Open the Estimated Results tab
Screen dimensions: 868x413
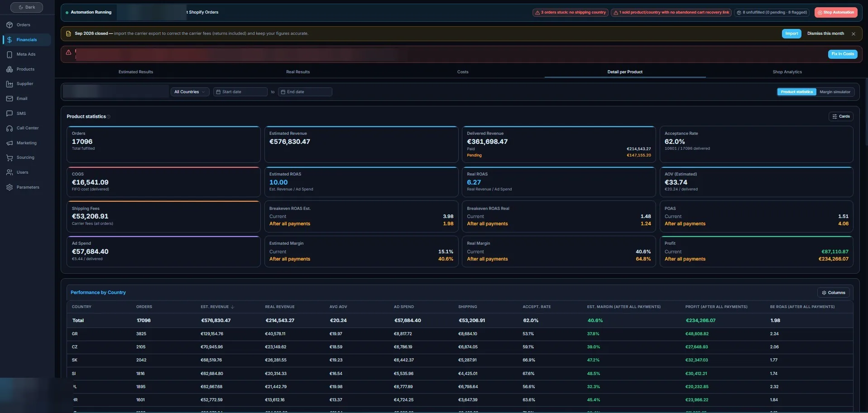pos(136,72)
